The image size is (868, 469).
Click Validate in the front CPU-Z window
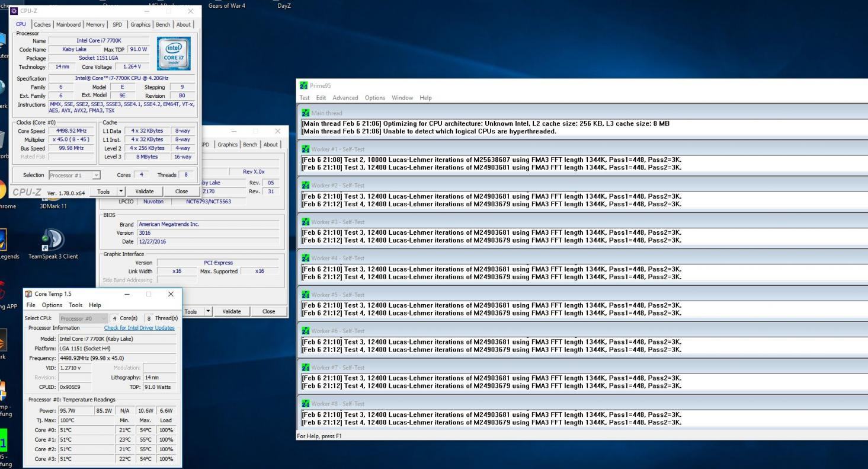pyautogui.click(x=145, y=192)
